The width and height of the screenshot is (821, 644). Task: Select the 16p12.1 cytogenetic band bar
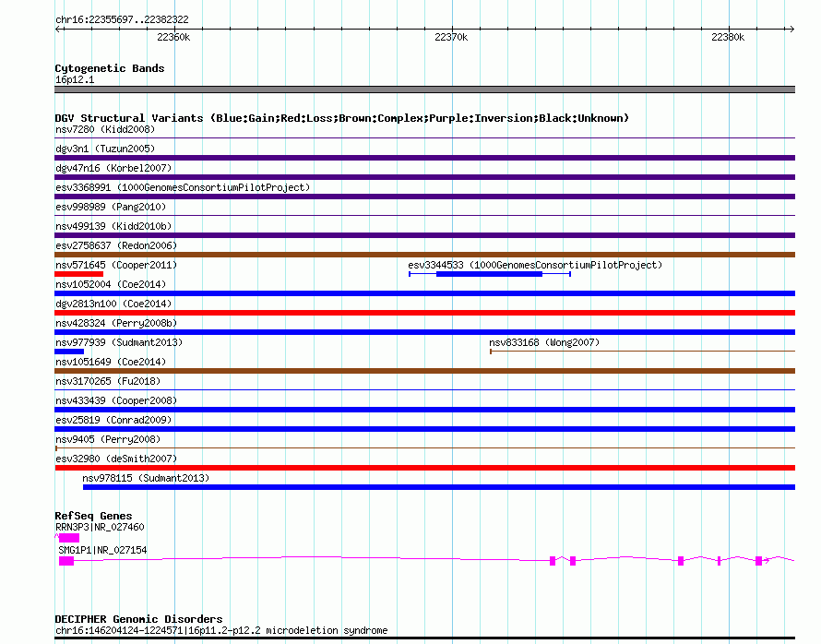pos(424,89)
